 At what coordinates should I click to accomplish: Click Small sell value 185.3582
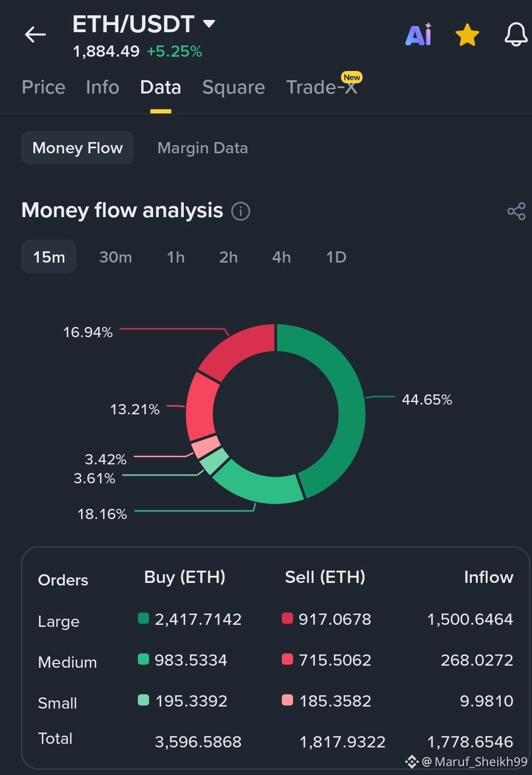click(x=335, y=701)
